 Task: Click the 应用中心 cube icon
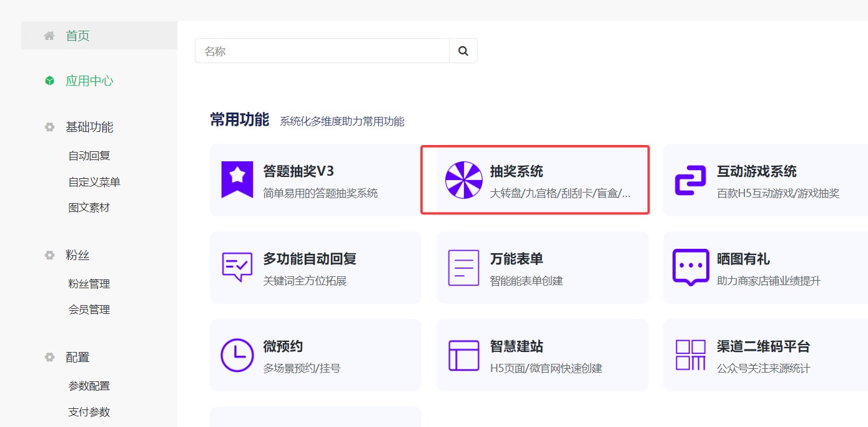[x=49, y=80]
